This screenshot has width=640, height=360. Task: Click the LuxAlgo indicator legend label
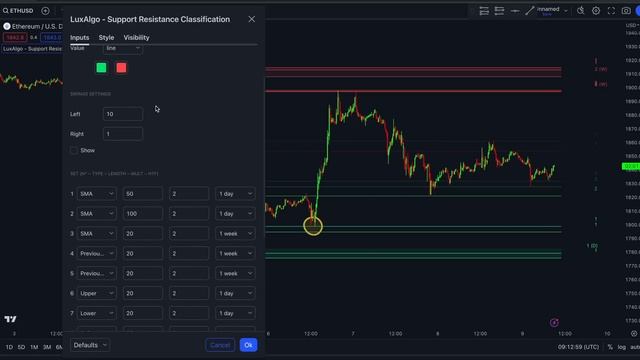pos(32,49)
